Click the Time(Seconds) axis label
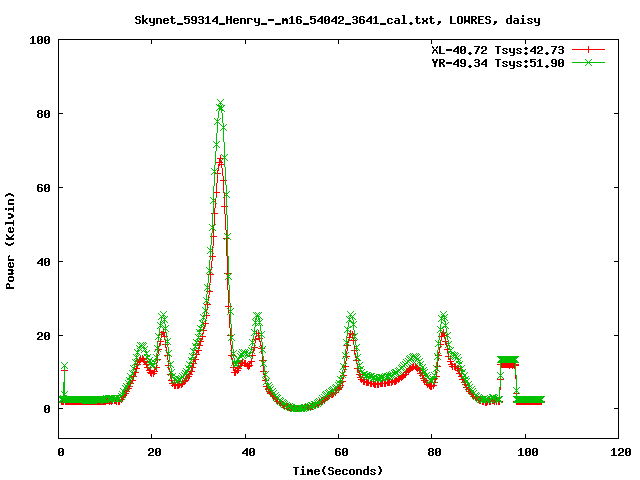This screenshot has width=640, height=480. pyautogui.click(x=338, y=471)
